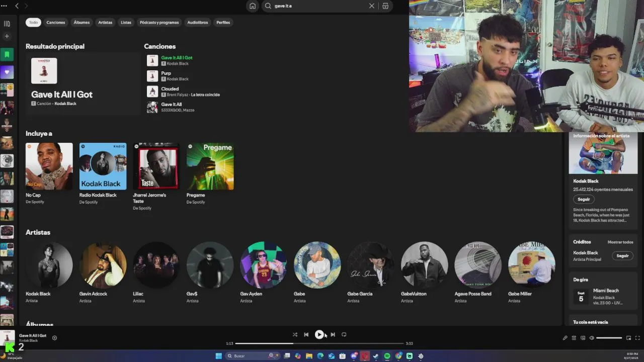Toggle the repeat mode
The height and width of the screenshot is (362, 644).
[x=344, y=334]
